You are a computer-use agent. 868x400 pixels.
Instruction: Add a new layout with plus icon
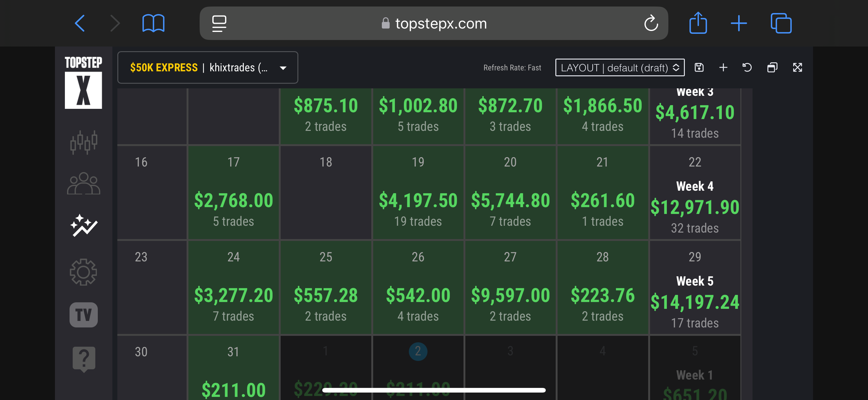click(723, 67)
